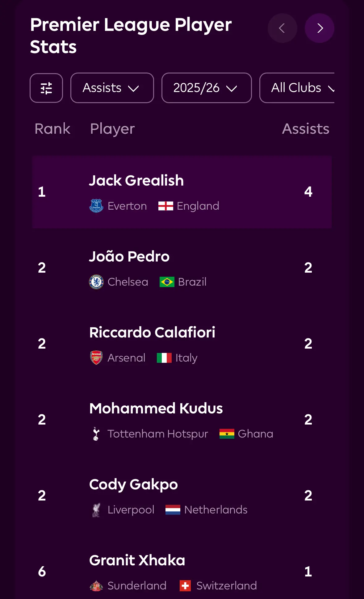Image resolution: width=364 pixels, height=599 pixels.
Task: Click the previous arrow carousel button
Action: point(282,28)
